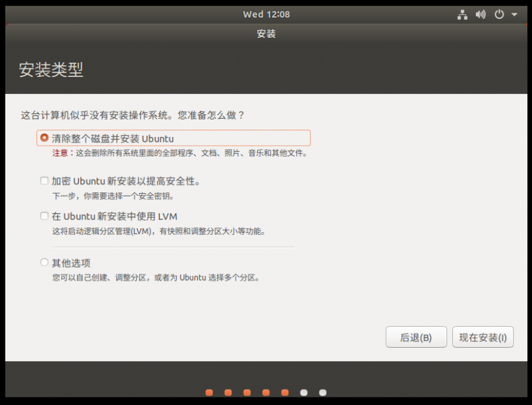Image resolution: width=532 pixels, height=405 pixels.
Task: Select 清除整个磁盘并安装 Ubuntu radio button
Action: pyautogui.click(x=45, y=138)
